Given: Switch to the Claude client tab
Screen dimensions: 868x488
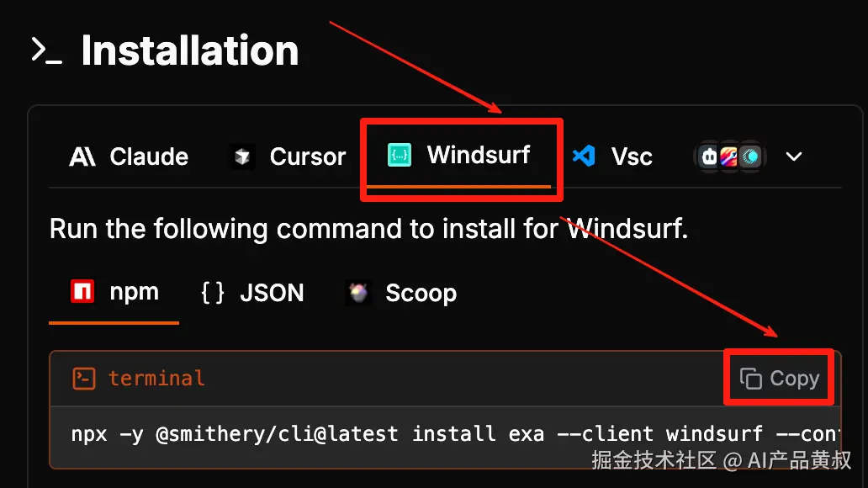Looking at the screenshot, I should 129,156.
